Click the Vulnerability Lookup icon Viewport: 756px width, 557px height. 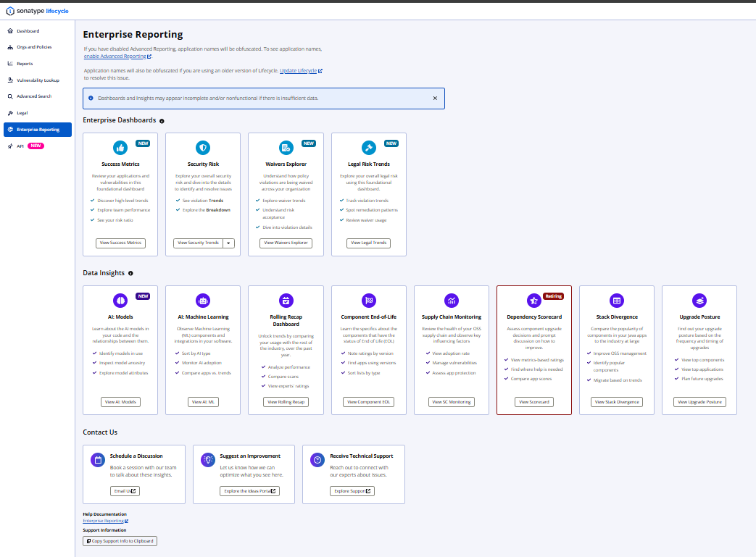[10, 80]
